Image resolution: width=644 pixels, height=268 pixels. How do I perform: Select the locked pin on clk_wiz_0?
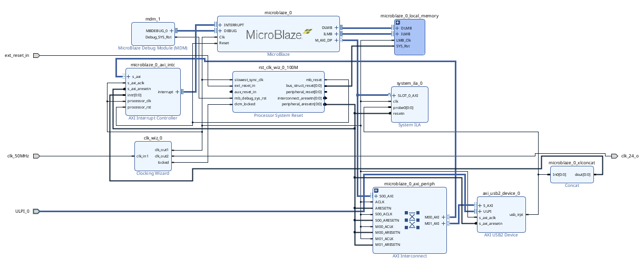pyautogui.click(x=163, y=162)
